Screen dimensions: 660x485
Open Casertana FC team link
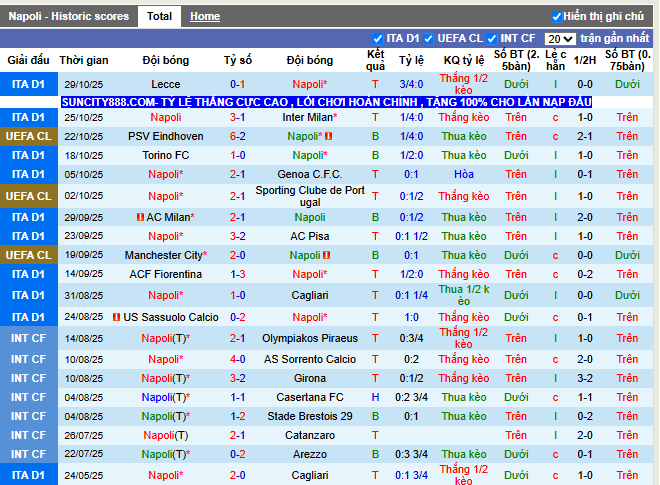point(310,397)
